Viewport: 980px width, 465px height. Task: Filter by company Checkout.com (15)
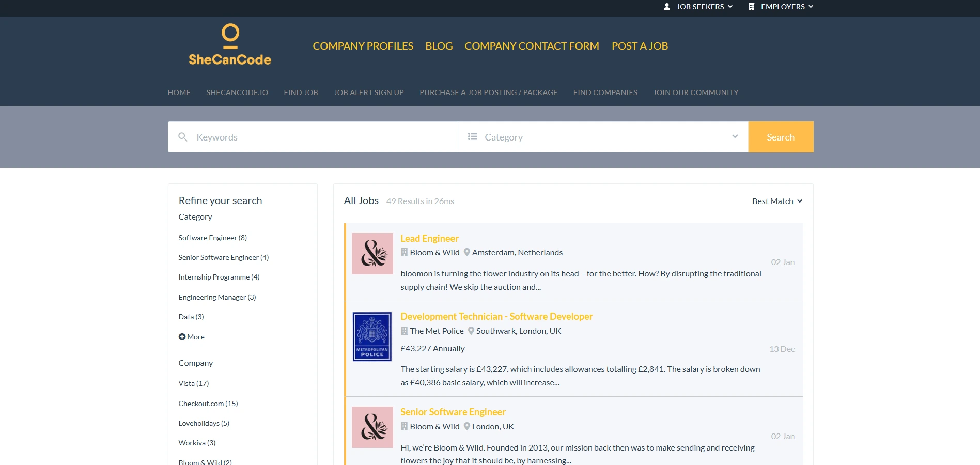pyautogui.click(x=208, y=404)
